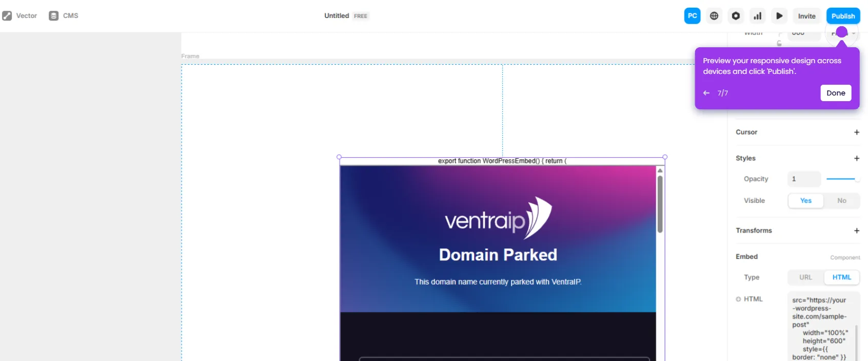The width and height of the screenshot is (868, 361).
Task: Select HTML embed type
Action: (841, 277)
